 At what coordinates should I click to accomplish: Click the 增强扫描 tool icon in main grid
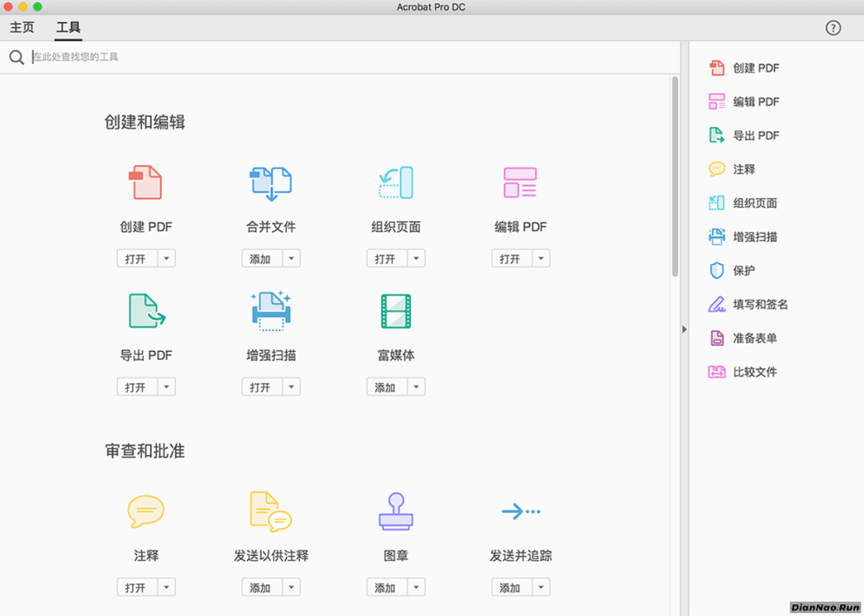(271, 310)
